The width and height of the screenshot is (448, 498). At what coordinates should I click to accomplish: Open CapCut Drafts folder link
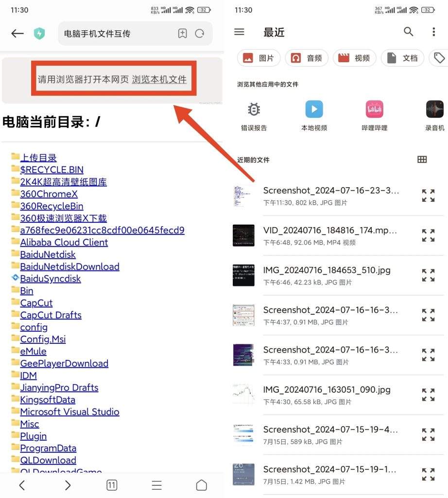click(51, 315)
